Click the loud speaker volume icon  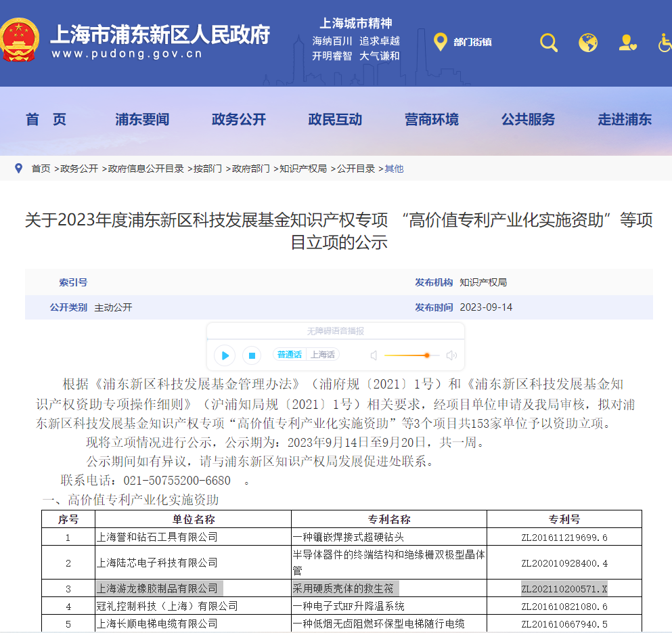pos(451,355)
